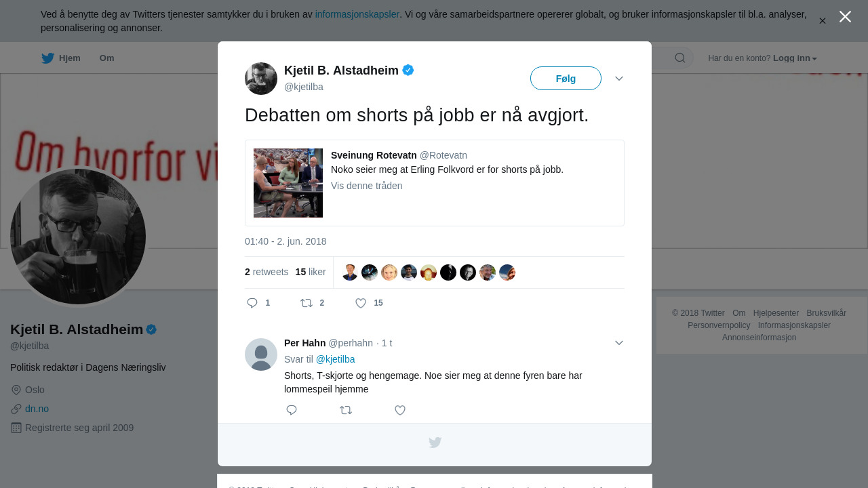Image resolution: width=868 pixels, height=488 pixels.
Task: Open the quoted tweet's TV studio thumbnail
Action: click(x=288, y=183)
